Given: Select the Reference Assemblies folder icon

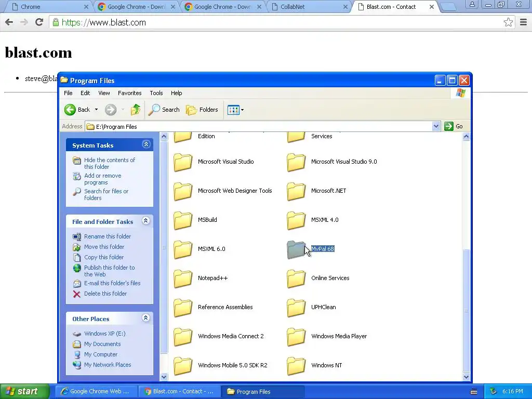Looking at the screenshot, I should click(x=183, y=308).
